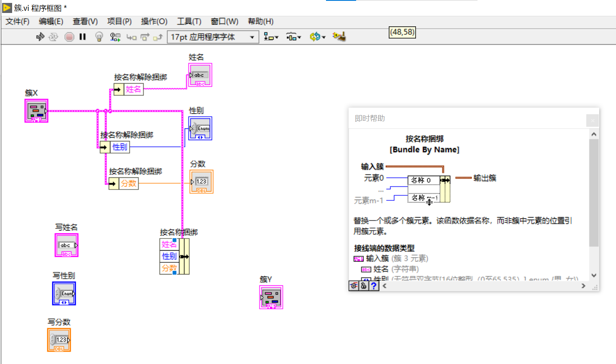The image size is (616, 364).
Task: Enable Highlight Execution lightbulb
Action: pyautogui.click(x=99, y=36)
